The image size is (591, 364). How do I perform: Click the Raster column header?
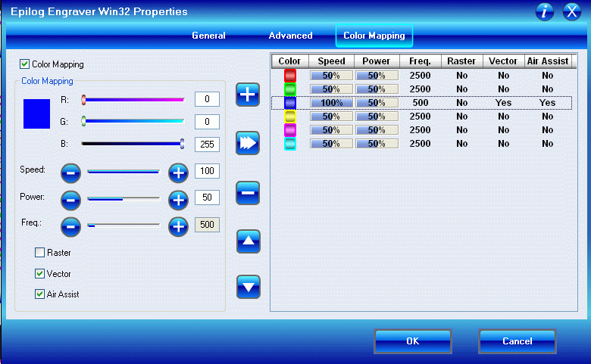coord(461,61)
